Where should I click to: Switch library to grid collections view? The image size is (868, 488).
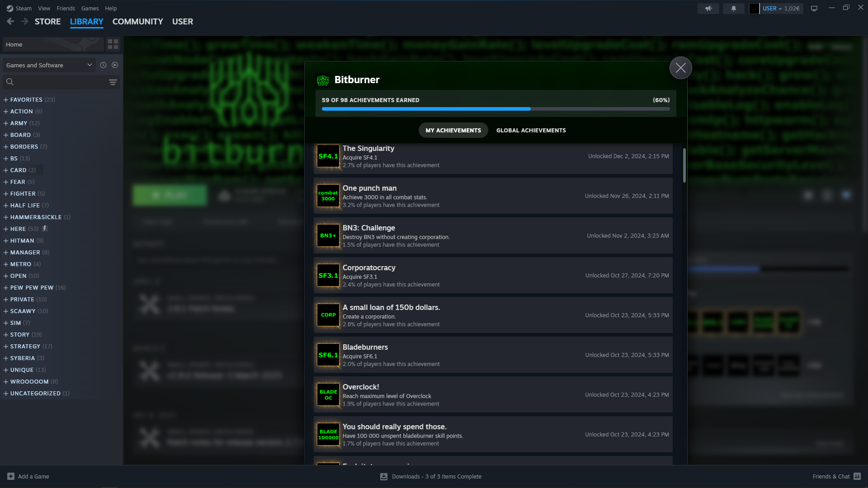click(x=113, y=44)
